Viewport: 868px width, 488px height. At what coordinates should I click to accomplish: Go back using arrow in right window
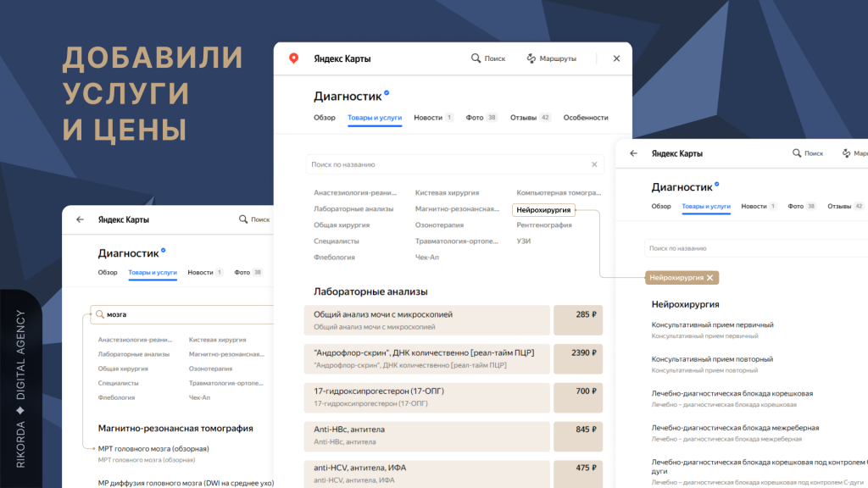click(634, 153)
